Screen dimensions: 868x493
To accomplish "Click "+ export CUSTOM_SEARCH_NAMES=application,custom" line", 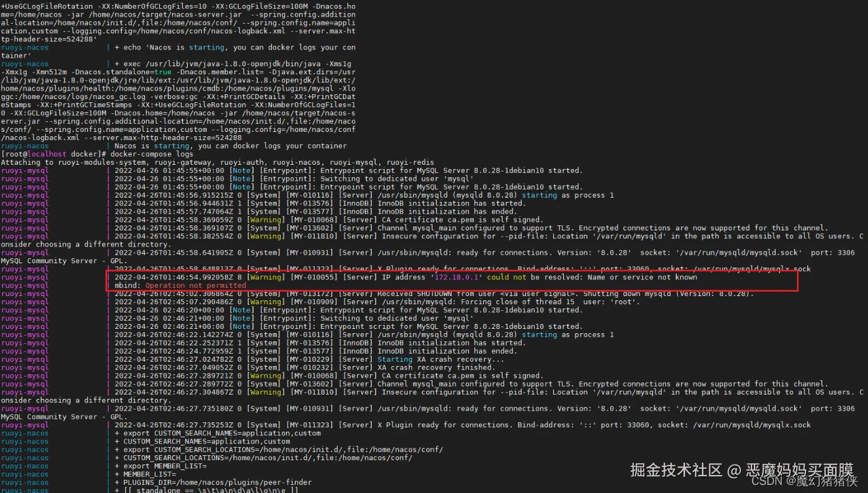I will 218,434.
